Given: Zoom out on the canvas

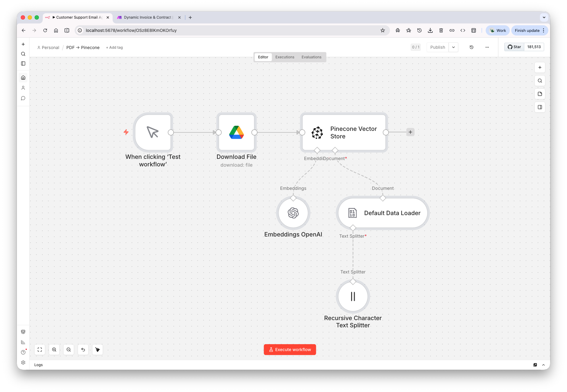Looking at the screenshot, I should tap(68, 349).
